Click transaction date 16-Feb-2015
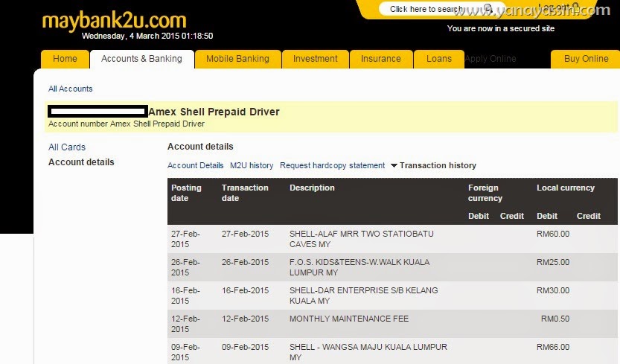 (x=245, y=290)
